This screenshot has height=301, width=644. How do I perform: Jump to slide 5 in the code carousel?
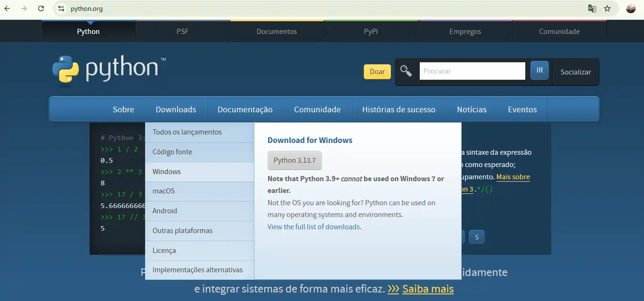(477, 237)
